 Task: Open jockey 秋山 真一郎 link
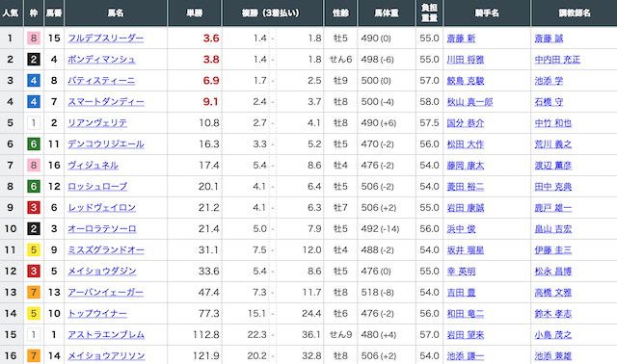tap(469, 102)
